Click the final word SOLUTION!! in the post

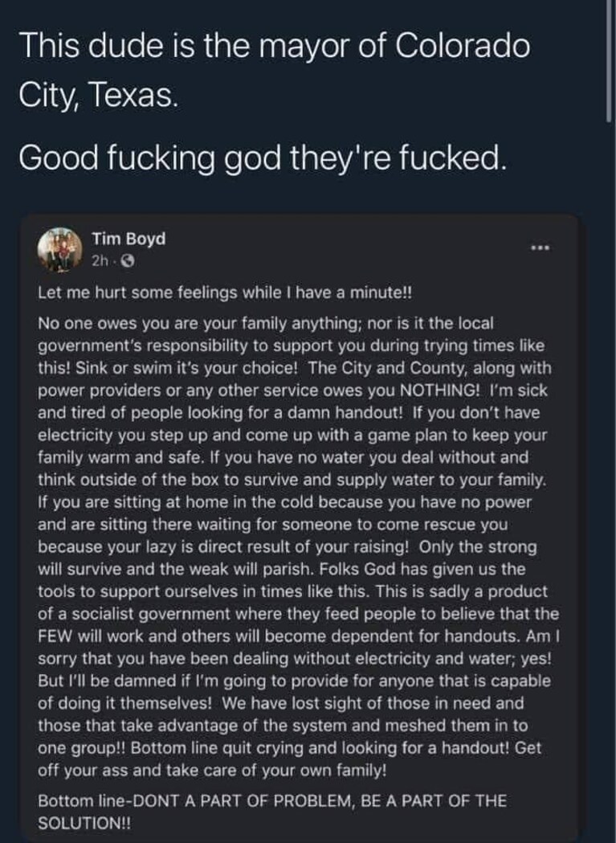click(x=84, y=823)
